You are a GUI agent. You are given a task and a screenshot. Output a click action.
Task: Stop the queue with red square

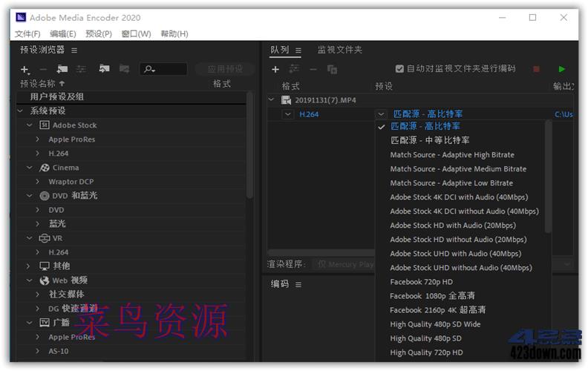click(x=536, y=69)
